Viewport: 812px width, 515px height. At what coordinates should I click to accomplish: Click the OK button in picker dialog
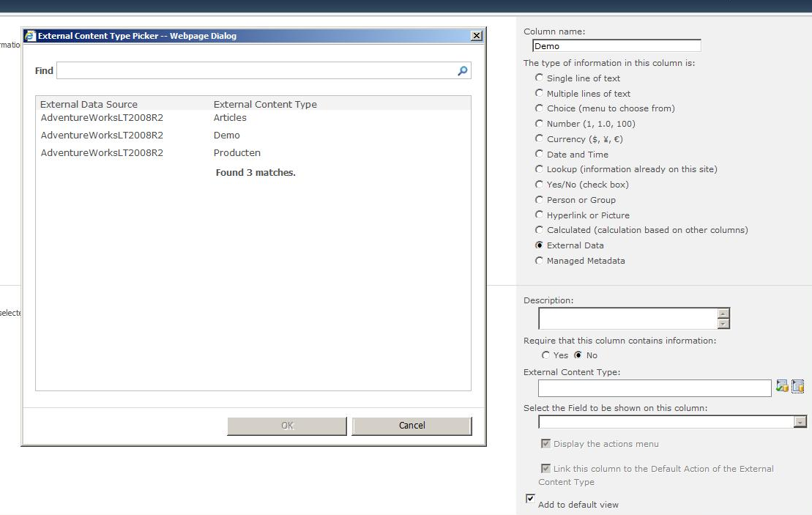[287, 426]
